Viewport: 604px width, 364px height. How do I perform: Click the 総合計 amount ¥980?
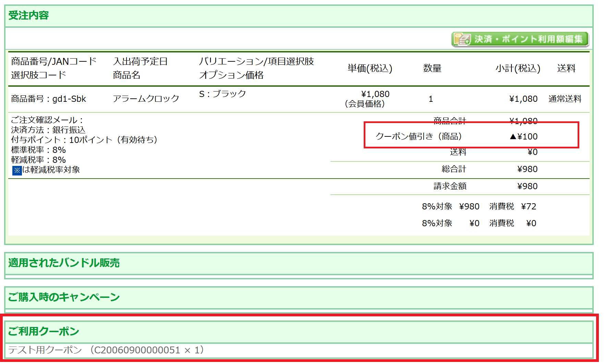(x=527, y=169)
